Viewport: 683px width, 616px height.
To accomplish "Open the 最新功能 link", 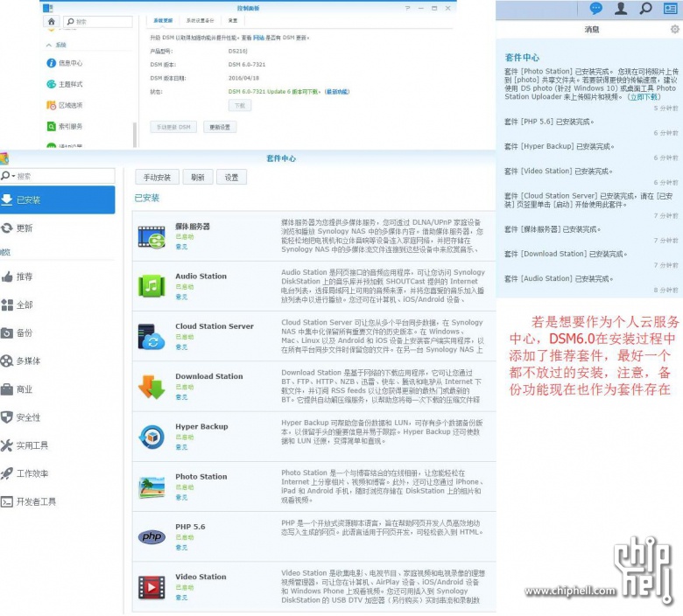I will click(x=337, y=91).
